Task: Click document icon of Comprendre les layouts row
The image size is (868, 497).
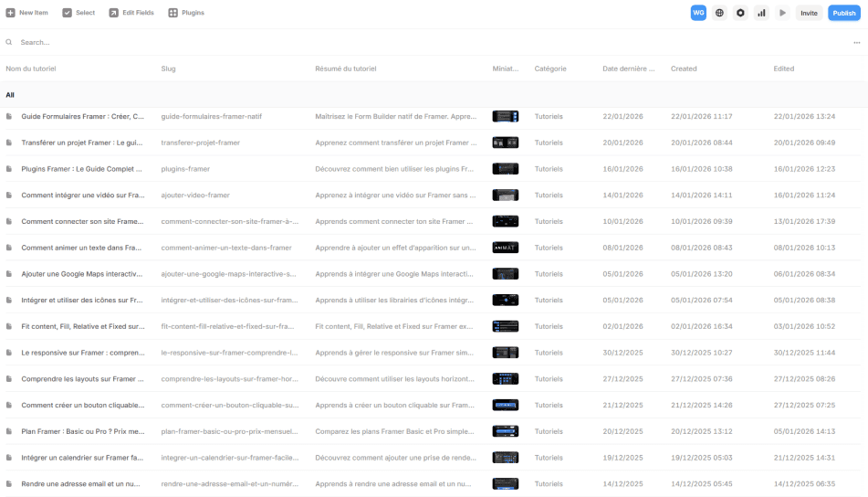Action: [x=9, y=379]
